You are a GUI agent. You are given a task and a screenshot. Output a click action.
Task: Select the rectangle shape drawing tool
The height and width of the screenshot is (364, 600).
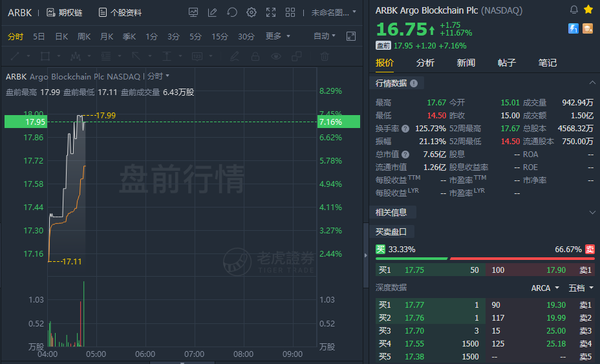(45, 57)
